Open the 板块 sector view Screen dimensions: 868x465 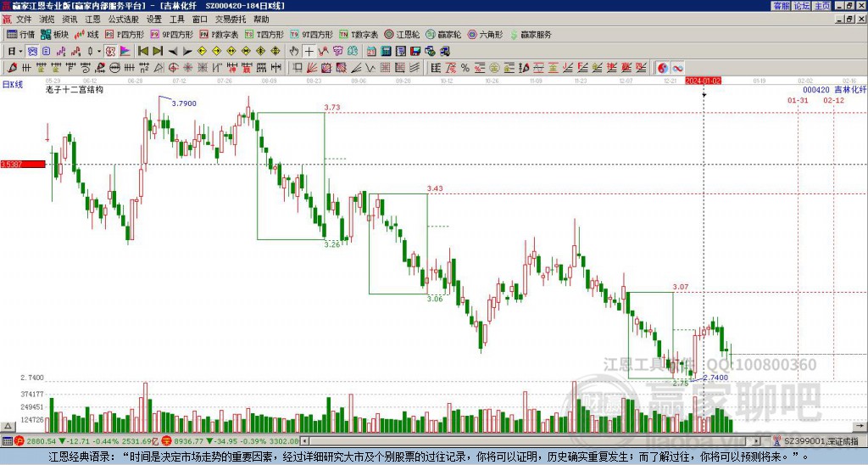point(54,34)
